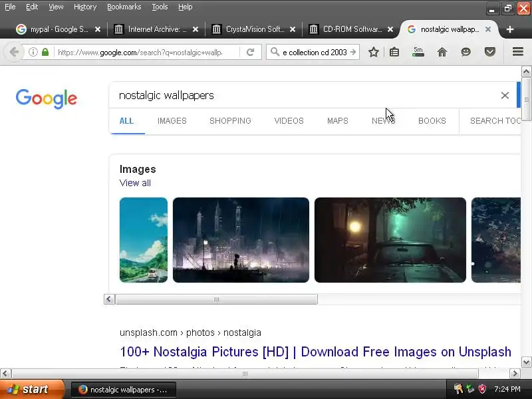
Task: Open the Tools menu
Action: point(160,7)
